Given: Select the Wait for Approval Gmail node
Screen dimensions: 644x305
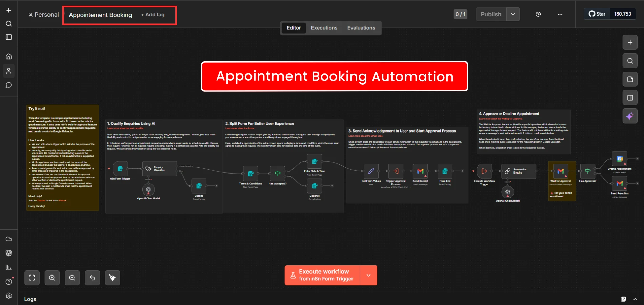Looking at the screenshot, I should (x=560, y=171).
